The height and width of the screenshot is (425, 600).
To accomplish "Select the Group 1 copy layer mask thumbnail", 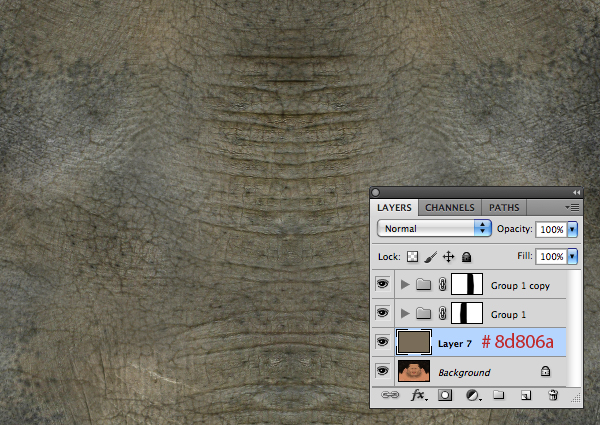I will pyautogui.click(x=467, y=284).
